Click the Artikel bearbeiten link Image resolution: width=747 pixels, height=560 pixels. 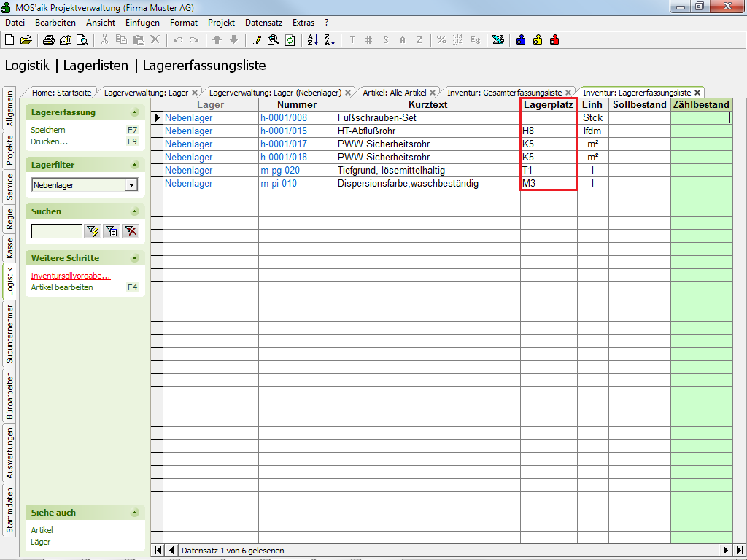coord(62,287)
